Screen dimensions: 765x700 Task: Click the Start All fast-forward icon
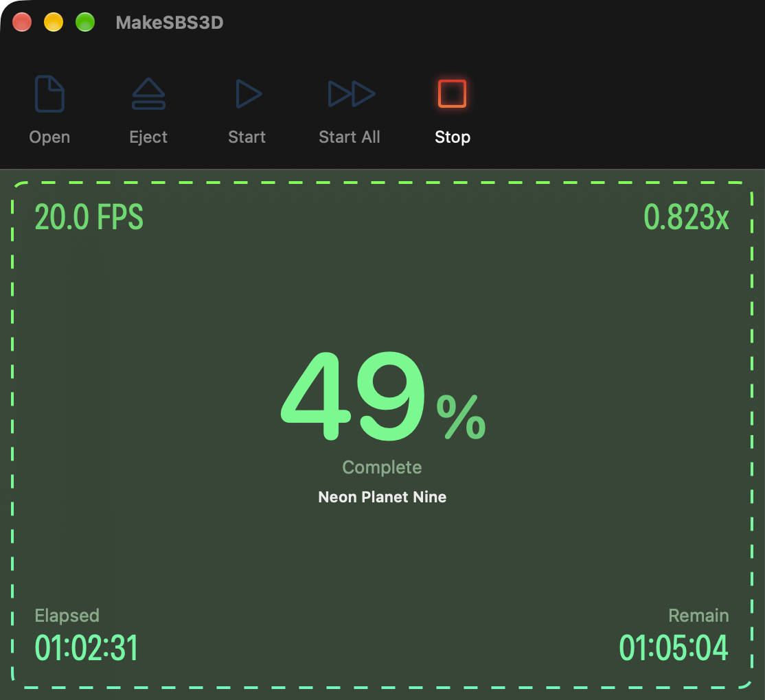[352, 93]
